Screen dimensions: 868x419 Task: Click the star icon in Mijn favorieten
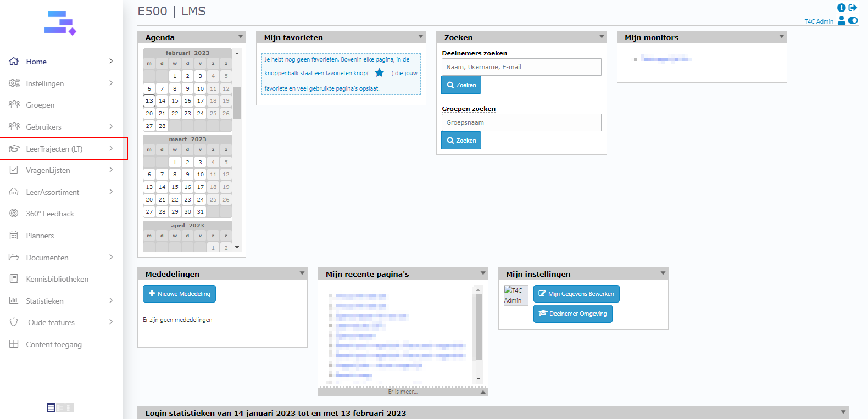coord(379,73)
